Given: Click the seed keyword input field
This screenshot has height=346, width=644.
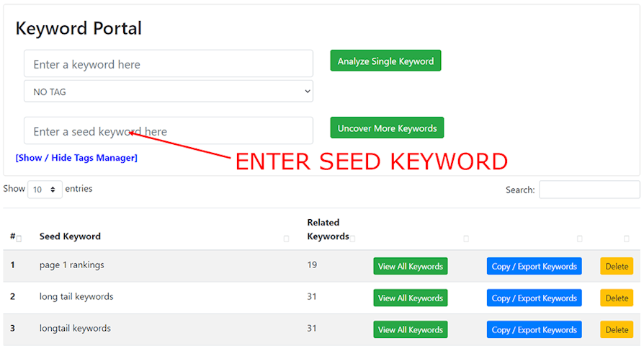Looking at the screenshot, I should click(x=168, y=131).
